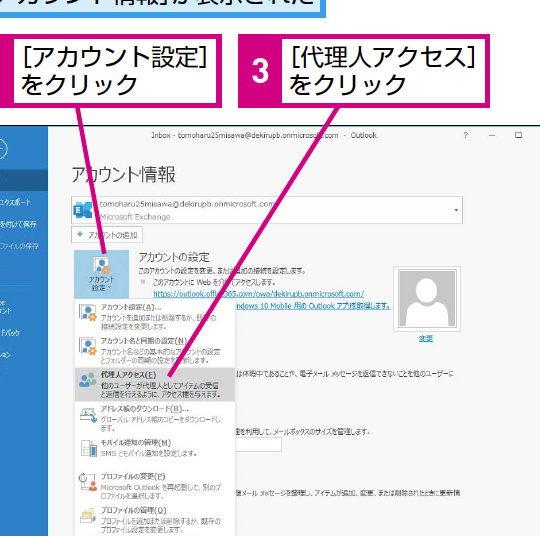Open Windows 10 Mobile Outlook app link
Screen dimensions: 540x536
click(x=313, y=306)
